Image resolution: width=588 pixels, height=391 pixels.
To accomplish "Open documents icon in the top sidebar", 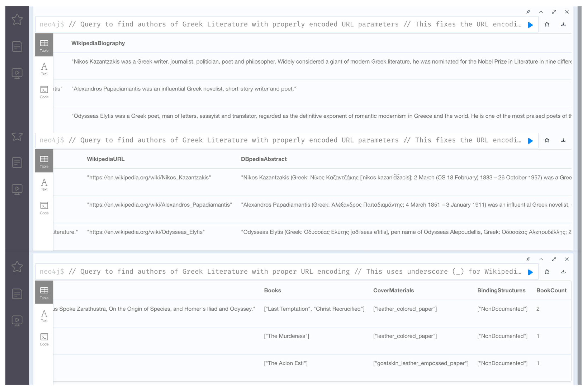I will (x=17, y=47).
